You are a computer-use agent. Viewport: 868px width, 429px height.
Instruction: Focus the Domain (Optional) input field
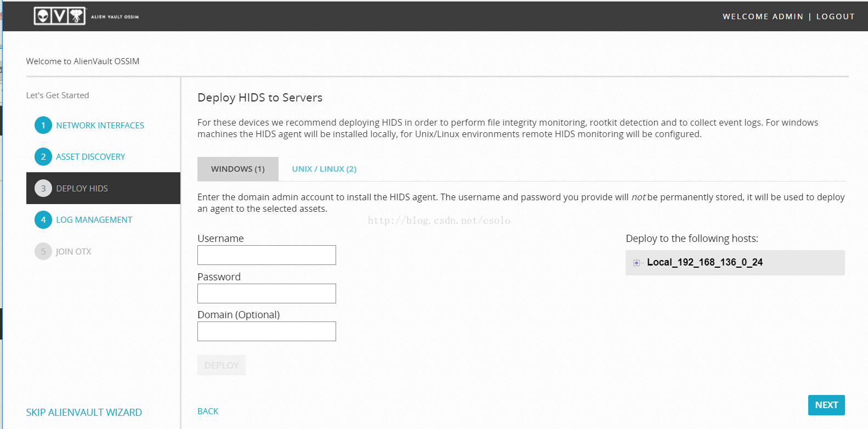pos(266,331)
